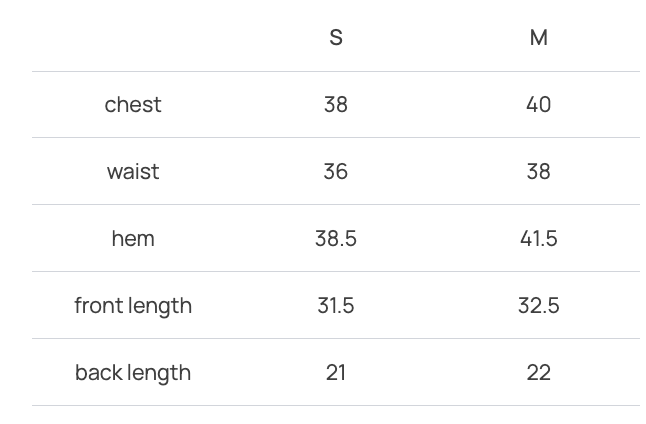646x424 pixels.
Task: Click back length value 22
Action: [538, 373]
